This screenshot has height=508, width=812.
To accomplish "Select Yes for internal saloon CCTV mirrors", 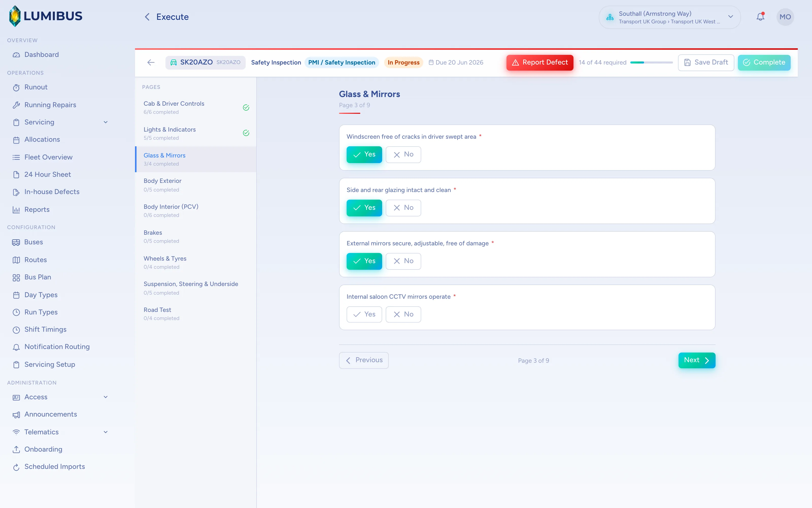I will coord(364,314).
